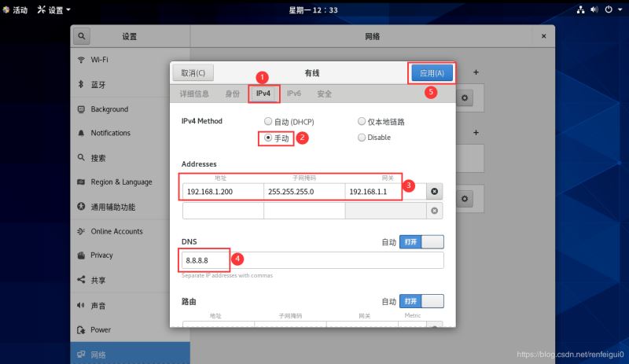Select the 自动 (DHCP) radio option
Screen dimensions: 629x364
(x=269, y=122)
